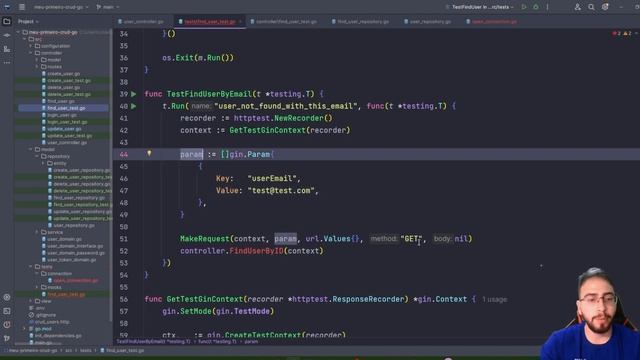Switch to controller/find_user_test.go tab
Screen dimensions: 640x360
pyautogui.click(x=284, y=22)
